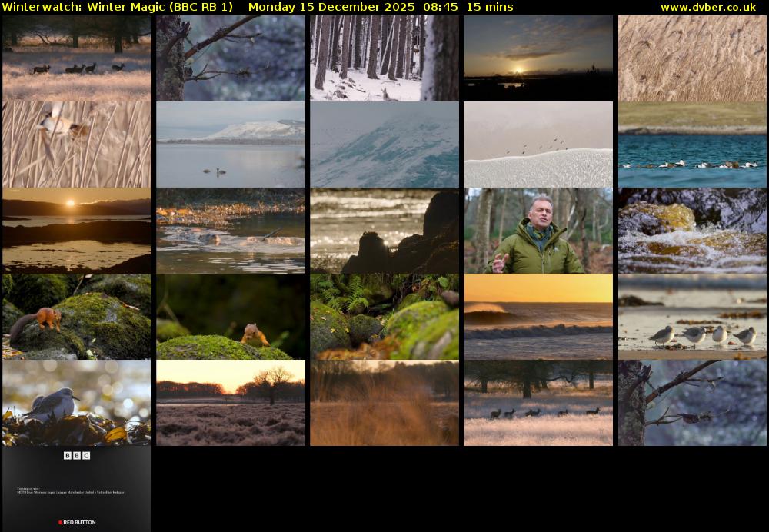Choose the birds flying over snowy ridge thumbnail
Screen dimensions: 769x532
point(538,145)
